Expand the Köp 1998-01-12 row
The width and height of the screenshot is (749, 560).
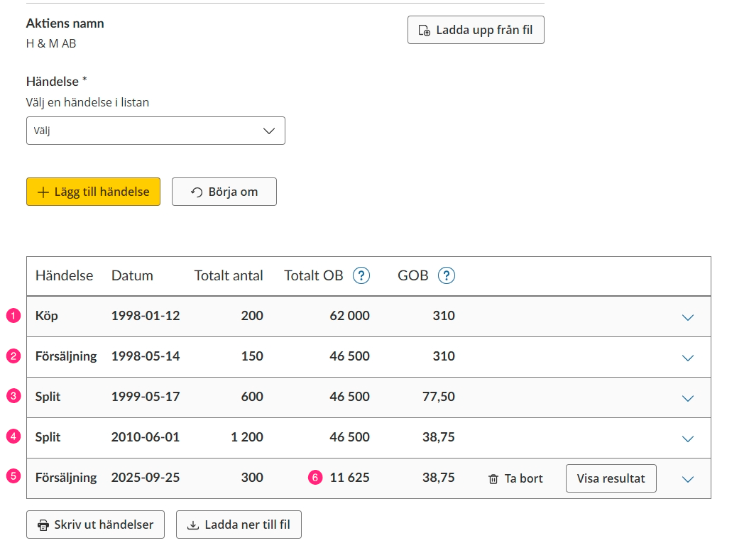click(687, 317)
